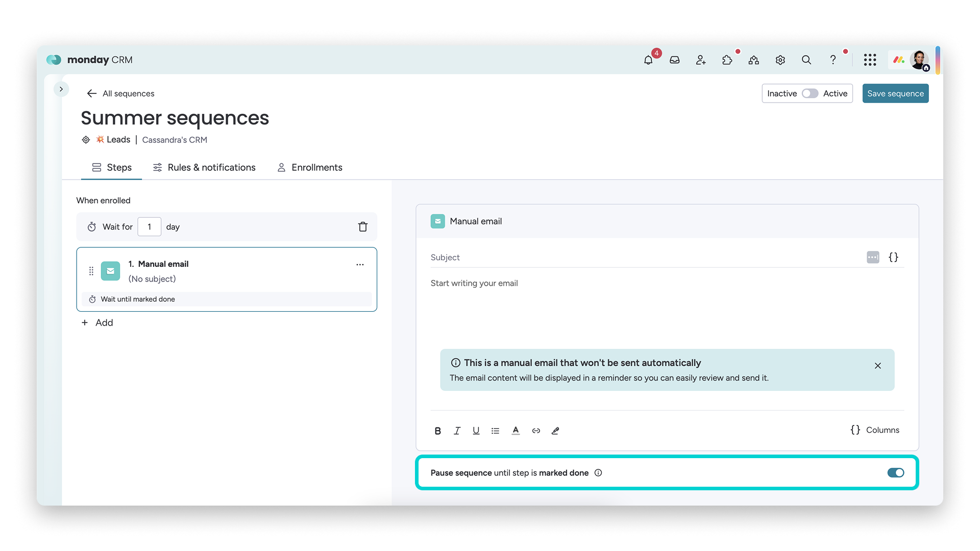Open the autopilot hub icon

[754, 60]
